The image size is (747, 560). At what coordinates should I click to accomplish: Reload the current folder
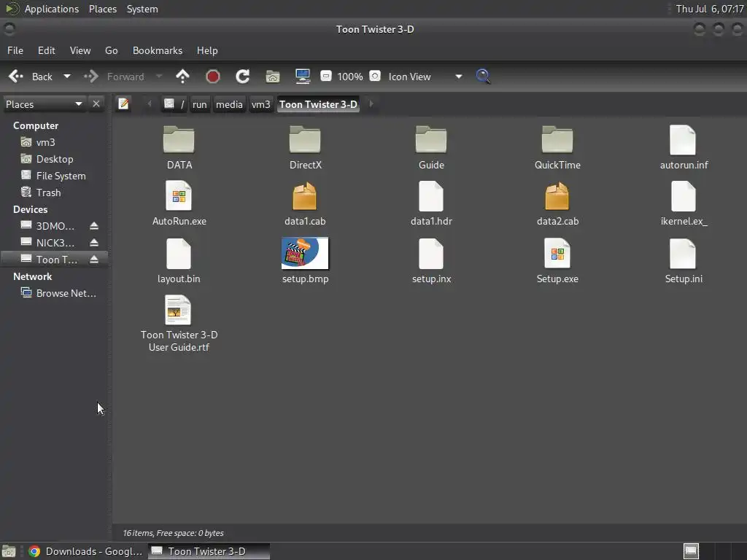[x=242, y=76]
